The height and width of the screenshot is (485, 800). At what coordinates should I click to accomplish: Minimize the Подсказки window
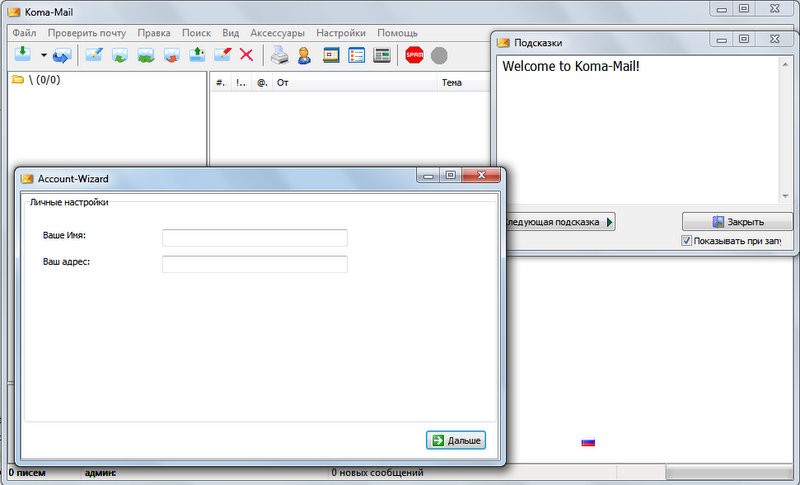721,39
